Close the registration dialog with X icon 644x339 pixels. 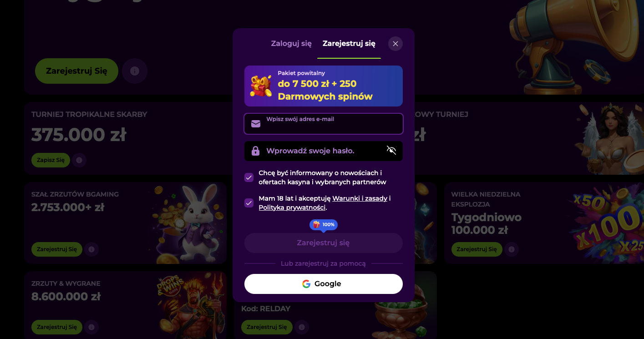[396, 44]
